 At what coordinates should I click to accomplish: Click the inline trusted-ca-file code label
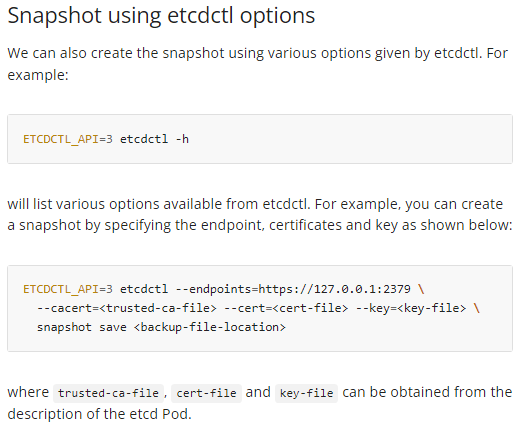108,393
